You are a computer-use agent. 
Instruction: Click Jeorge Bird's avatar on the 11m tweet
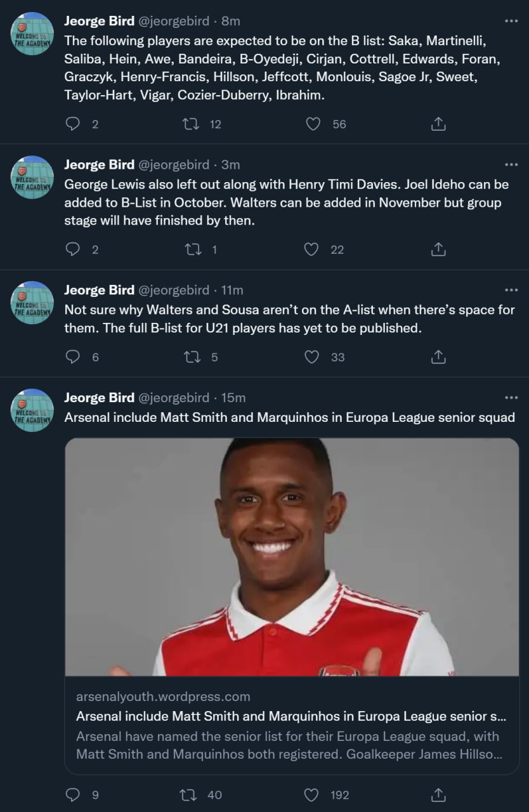point(32,303)
